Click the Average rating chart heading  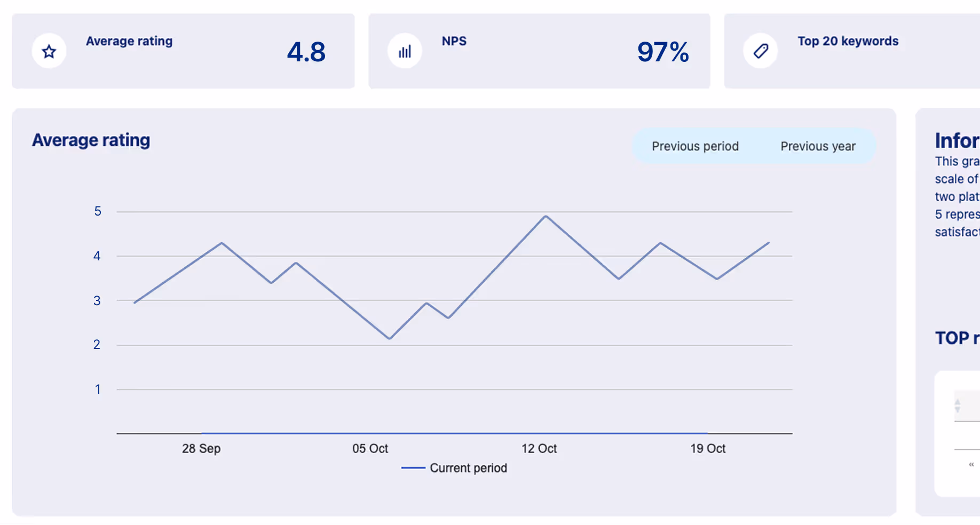point(91,140)
